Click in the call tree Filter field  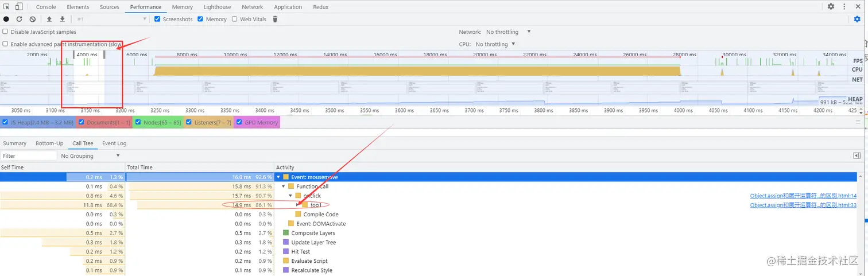click(x=29, y=156)
